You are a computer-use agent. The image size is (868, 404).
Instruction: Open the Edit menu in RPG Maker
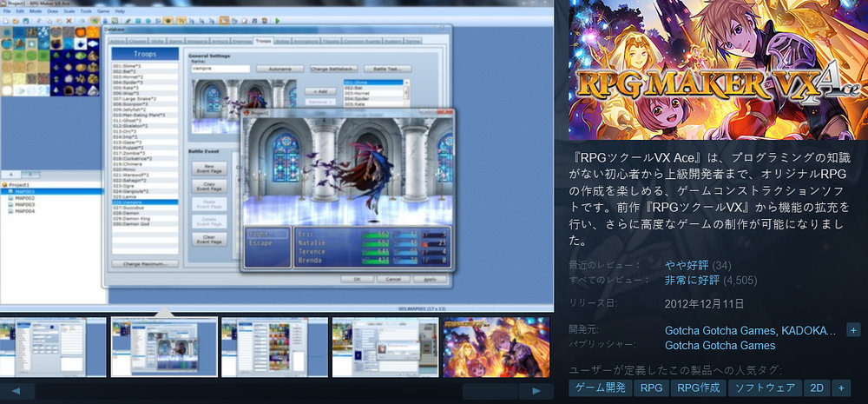(20, 11)
